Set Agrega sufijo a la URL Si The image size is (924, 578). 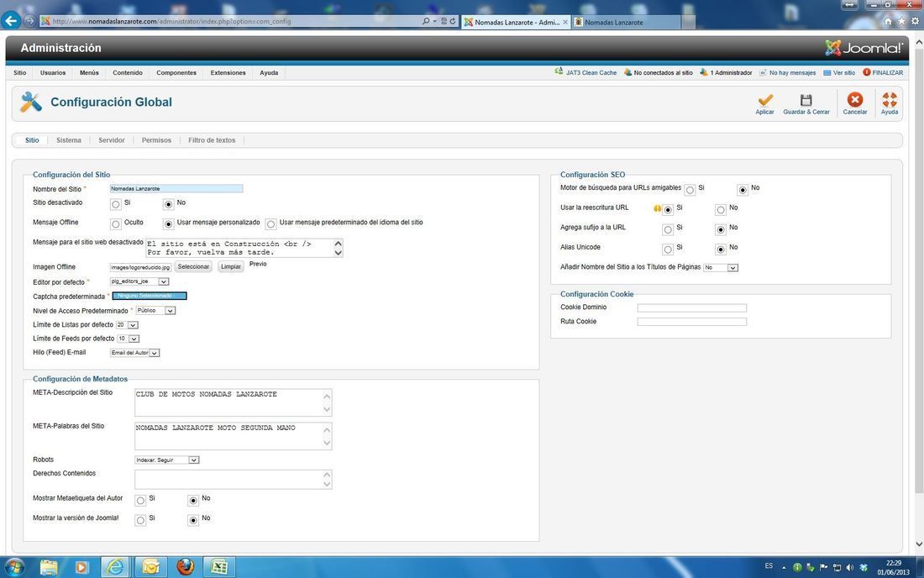tap(667, 230)
